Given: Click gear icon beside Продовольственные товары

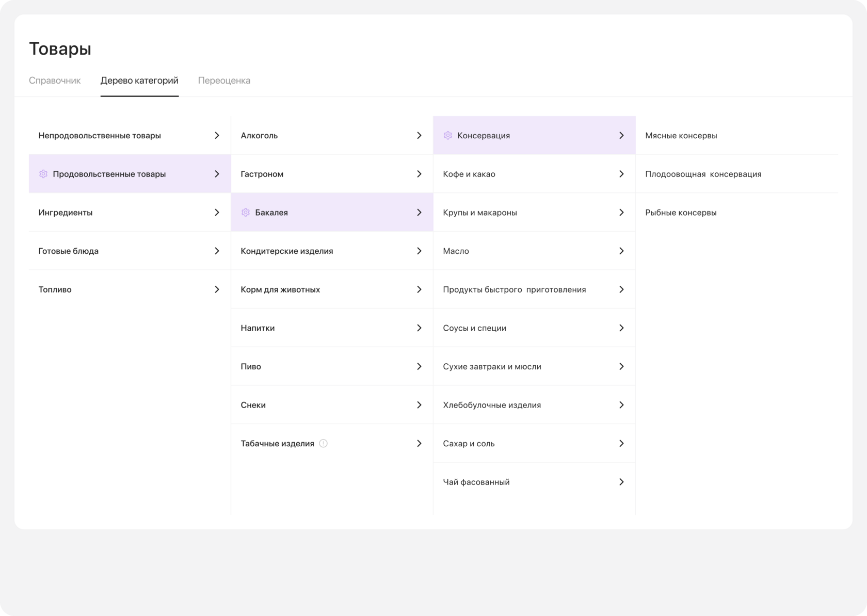Looking at the screenshot, I should pyautogui.click(x=43, y=174).
